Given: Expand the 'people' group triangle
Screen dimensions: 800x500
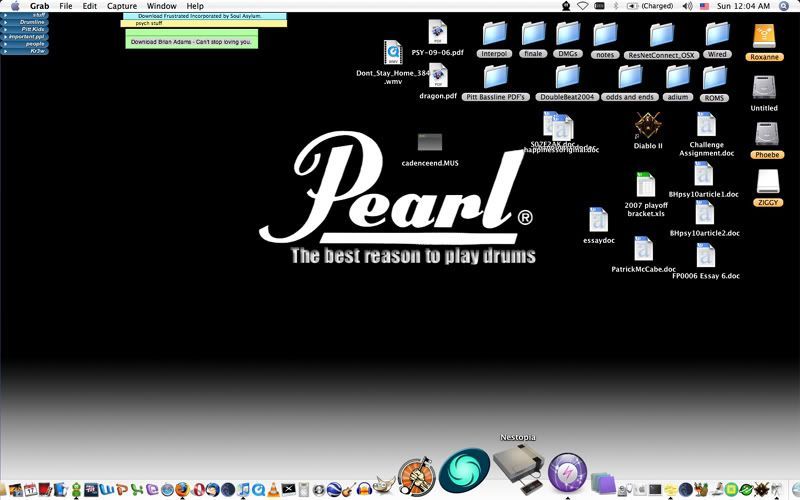Looking at the screenshot, I should [5, 44].
